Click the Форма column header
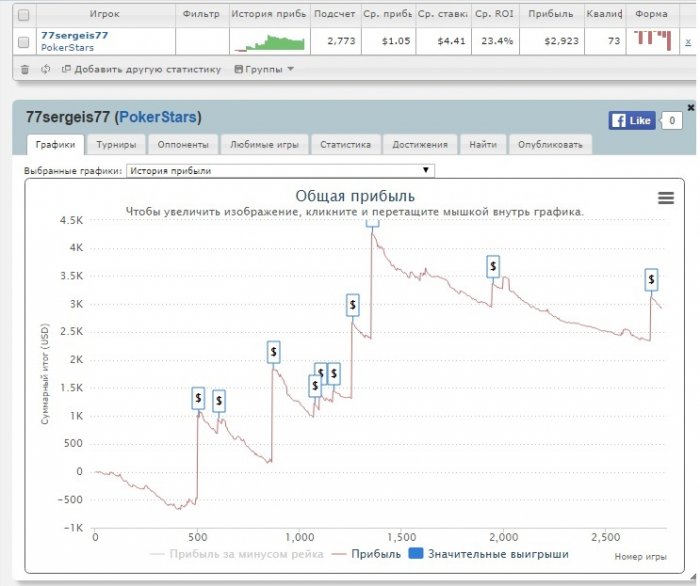 tap(651, 14)
